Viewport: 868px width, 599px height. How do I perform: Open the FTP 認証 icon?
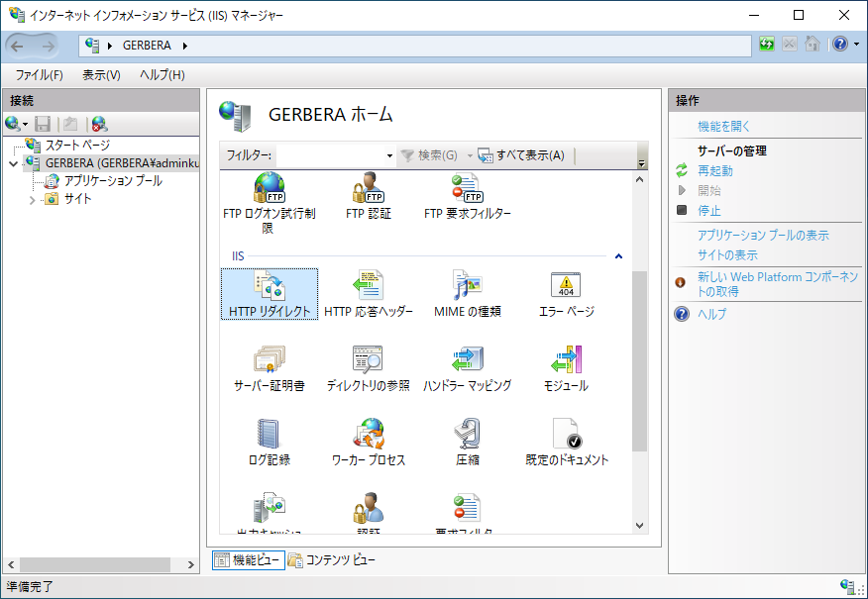(369, 195)
